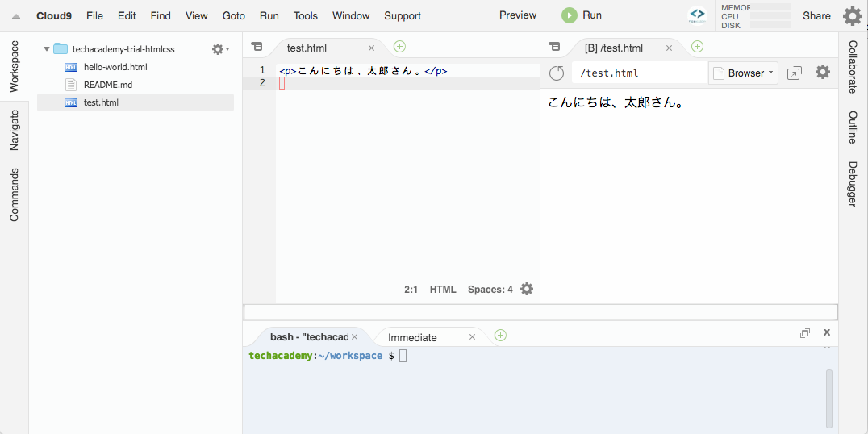Collapse the techacademy-trial-htmlcss folder
The image size is (868, 434).
[x=47, y=49]
